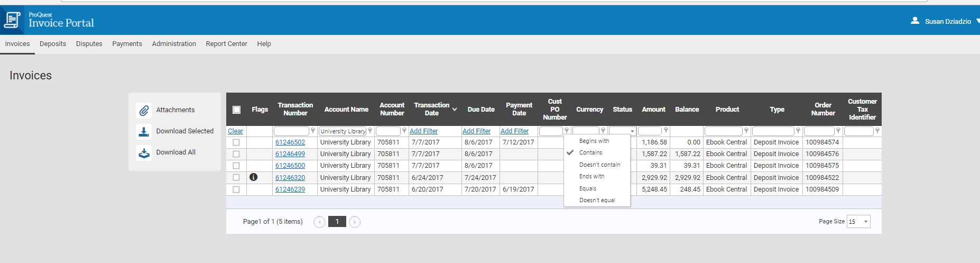Click the Download Selected icon
Screen dimensions: 980x263
[x=144, y=131]
